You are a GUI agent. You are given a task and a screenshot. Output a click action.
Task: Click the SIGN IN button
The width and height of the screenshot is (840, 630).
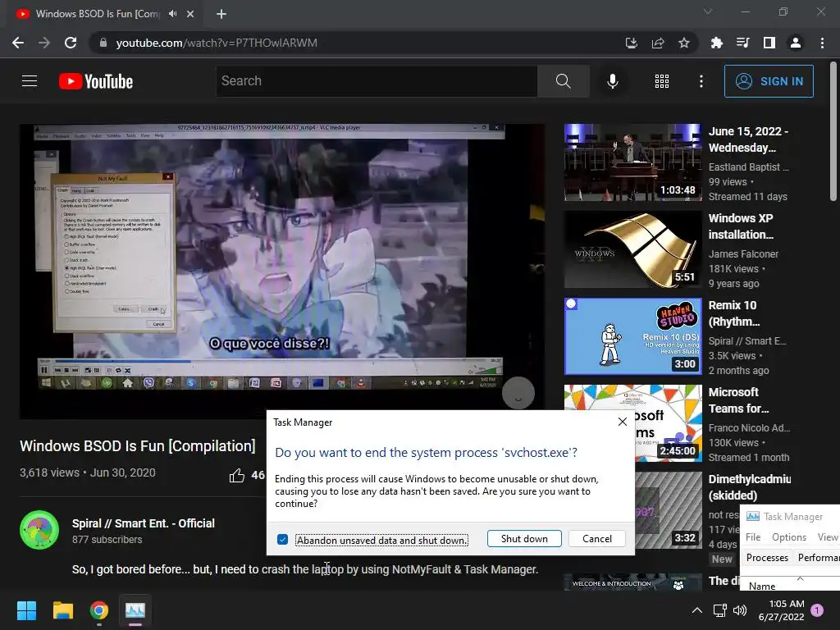pos(769,81)
